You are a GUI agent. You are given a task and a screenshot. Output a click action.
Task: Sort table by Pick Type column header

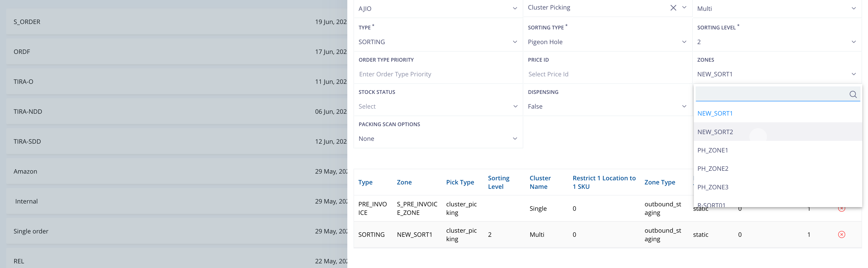460,182
